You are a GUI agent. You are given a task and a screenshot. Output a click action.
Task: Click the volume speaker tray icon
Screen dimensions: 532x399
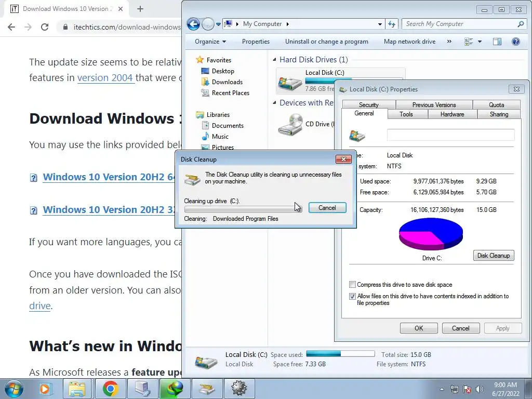[479, 389]
